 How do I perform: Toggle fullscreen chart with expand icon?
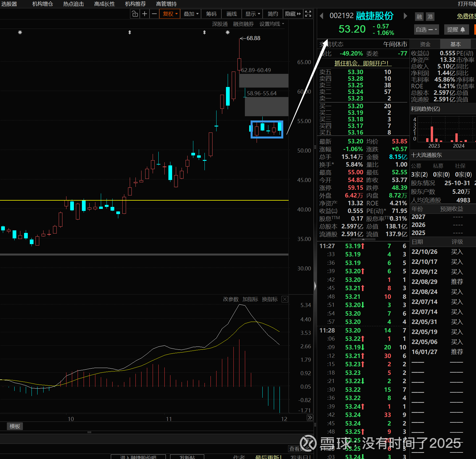coord(308,14)
